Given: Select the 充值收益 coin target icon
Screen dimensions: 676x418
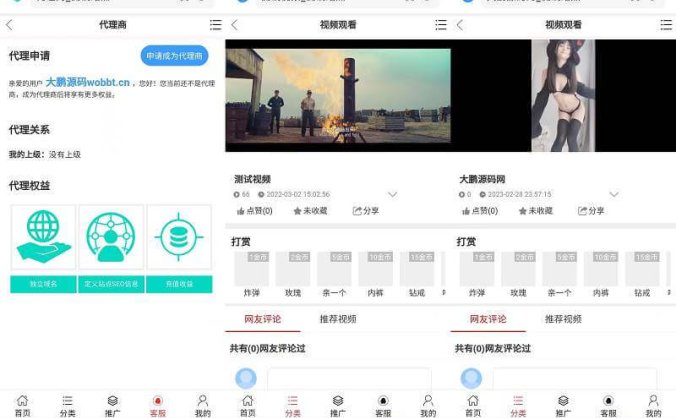Looking at the screenshot, I should [179, 237].
